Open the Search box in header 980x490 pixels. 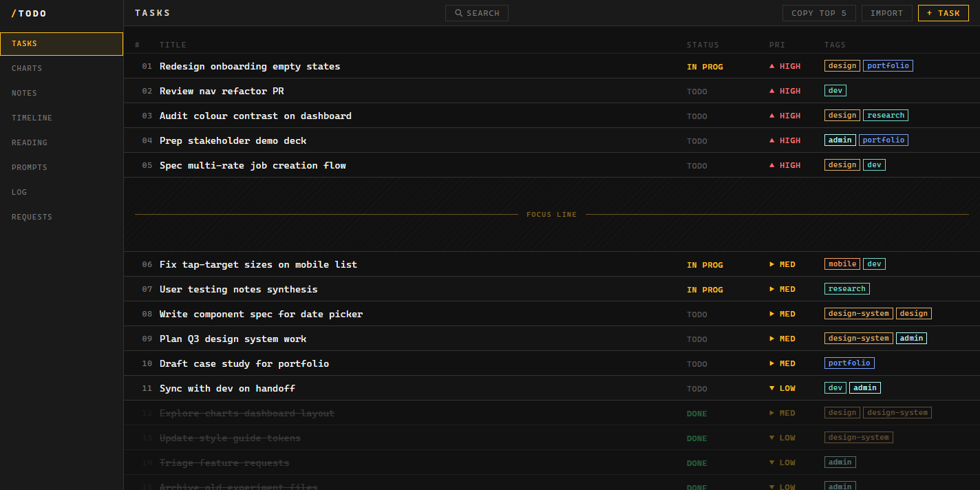(x=476, y=13)
